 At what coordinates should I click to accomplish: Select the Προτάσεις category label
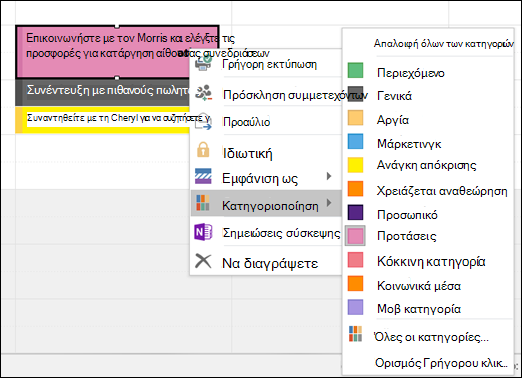click(x=407, y=236)
